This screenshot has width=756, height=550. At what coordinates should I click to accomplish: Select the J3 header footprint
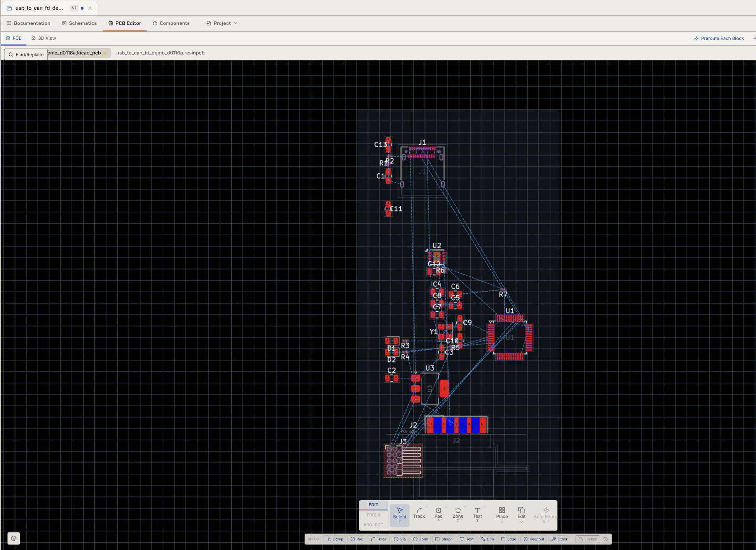[403, 461]
